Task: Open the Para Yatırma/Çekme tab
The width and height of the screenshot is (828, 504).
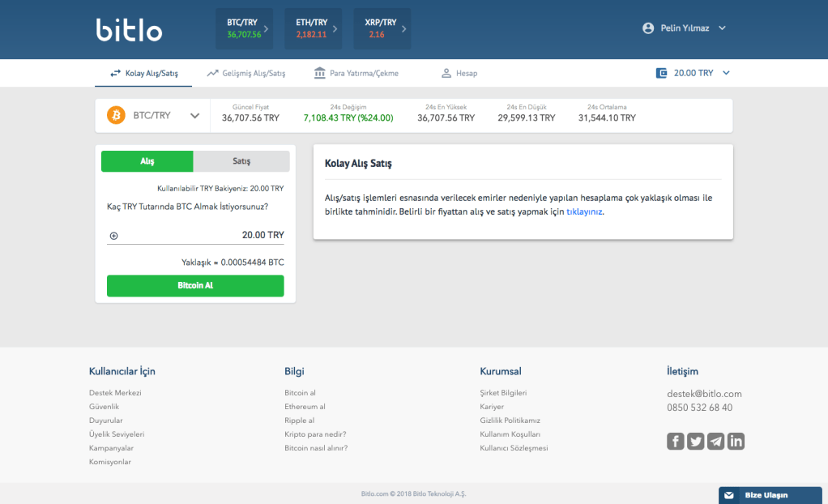Action: [x=356, y=73]
